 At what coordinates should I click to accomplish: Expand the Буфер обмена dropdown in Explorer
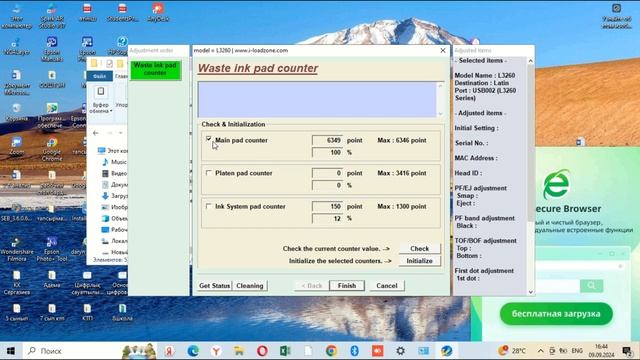coord(100,108)
